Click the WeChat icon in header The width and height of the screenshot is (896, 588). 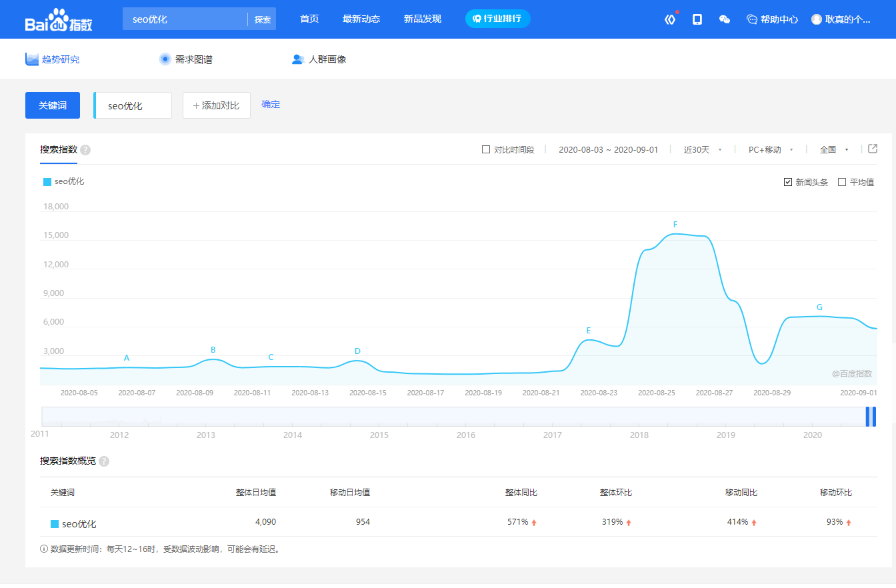725,19
